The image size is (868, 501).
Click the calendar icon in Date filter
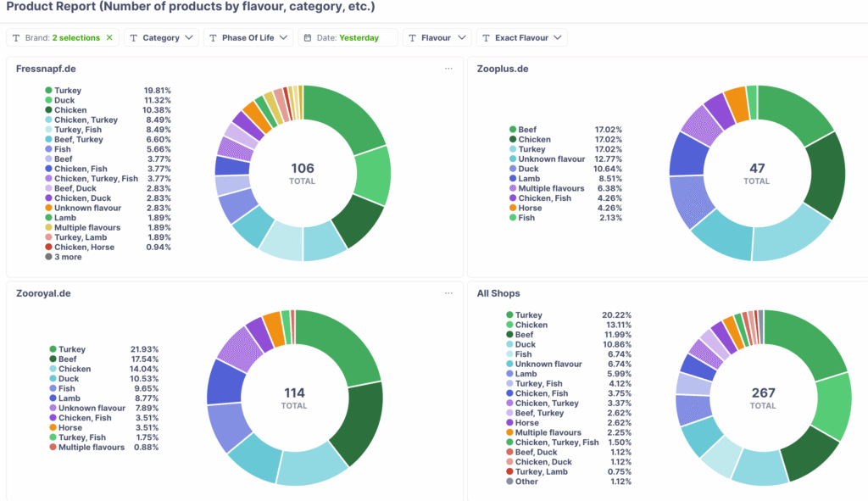[x=308, y=38]
